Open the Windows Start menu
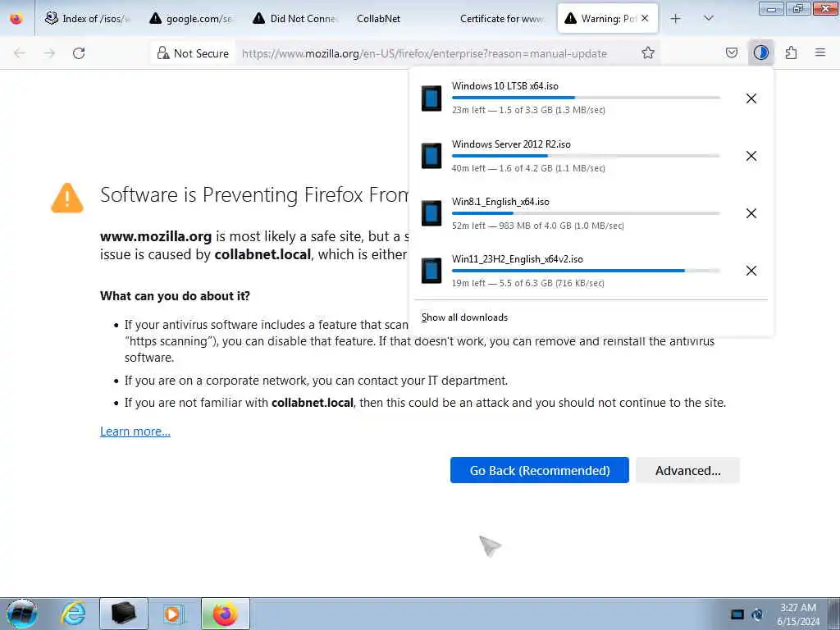 (22, 614)
